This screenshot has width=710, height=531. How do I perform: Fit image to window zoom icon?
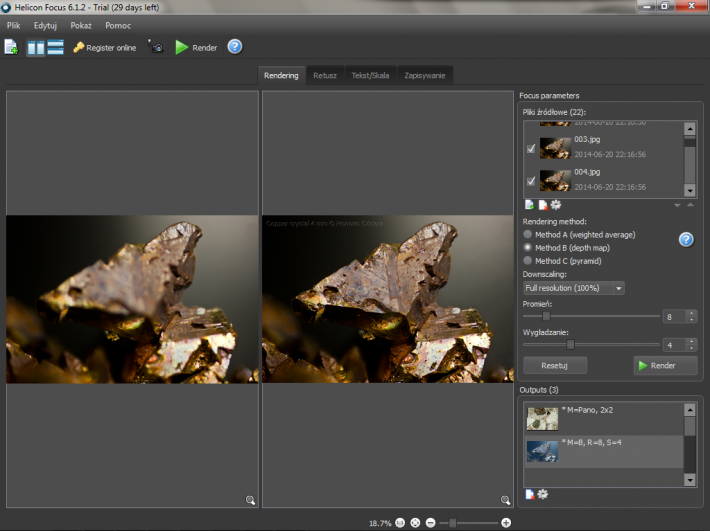tap(415, 523)
